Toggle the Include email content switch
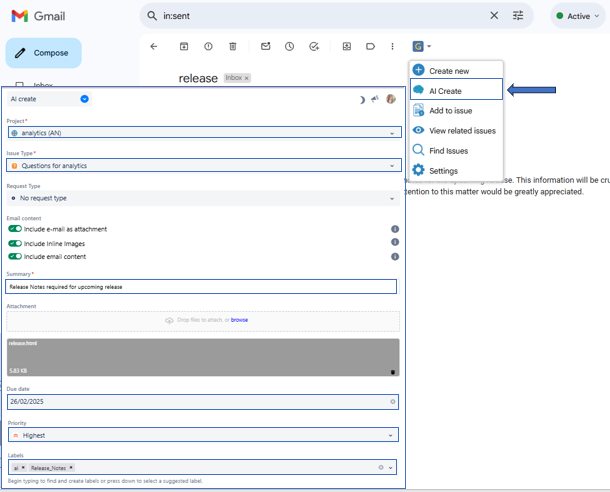The image size is (610, 492). click(x=15, y=257)
